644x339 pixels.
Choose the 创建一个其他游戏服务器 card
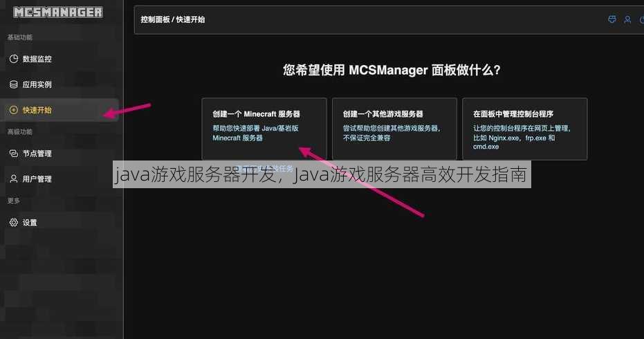click(x=394, y=129)
